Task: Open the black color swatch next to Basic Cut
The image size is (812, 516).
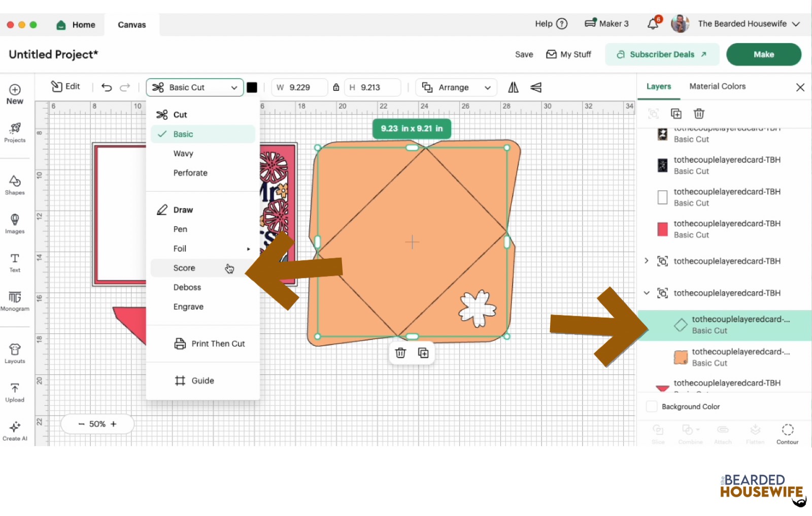Action: pyautogui.click(x=252, y=87)
